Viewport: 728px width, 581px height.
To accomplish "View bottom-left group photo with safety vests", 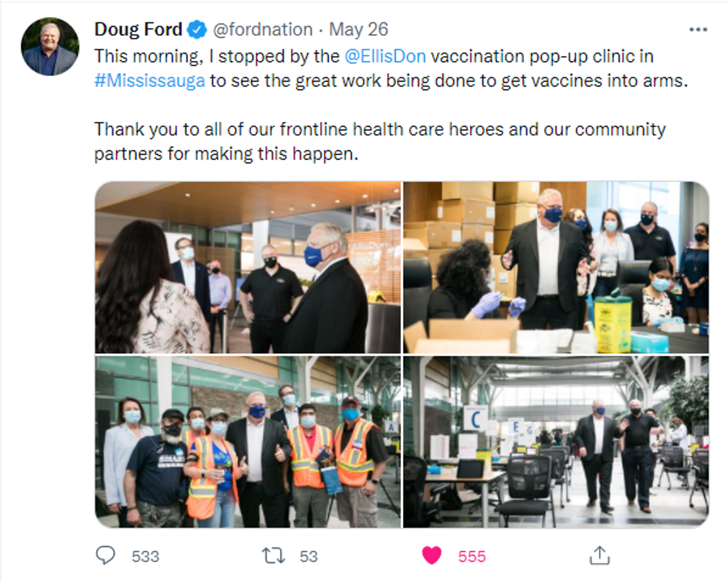I will [x=248, y=442].
